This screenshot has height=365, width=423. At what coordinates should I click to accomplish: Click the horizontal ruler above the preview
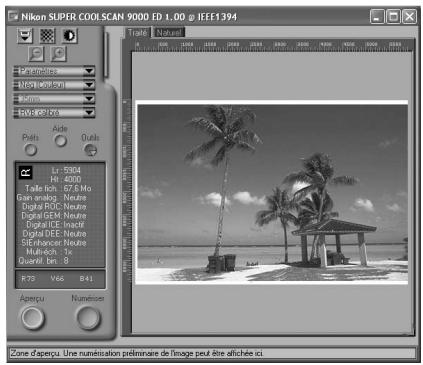(x=273, y=45)
